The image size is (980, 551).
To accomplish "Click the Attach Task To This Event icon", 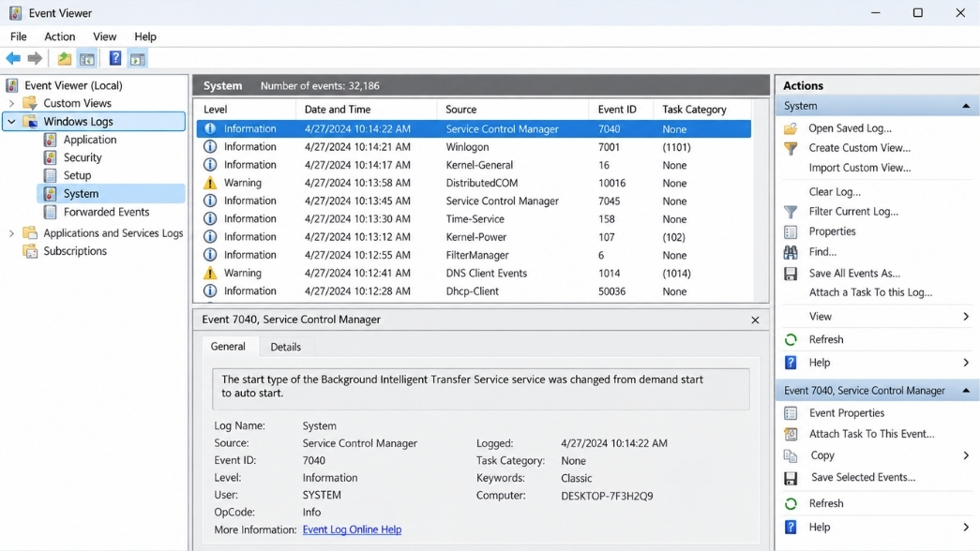I will tap(791, 434).
